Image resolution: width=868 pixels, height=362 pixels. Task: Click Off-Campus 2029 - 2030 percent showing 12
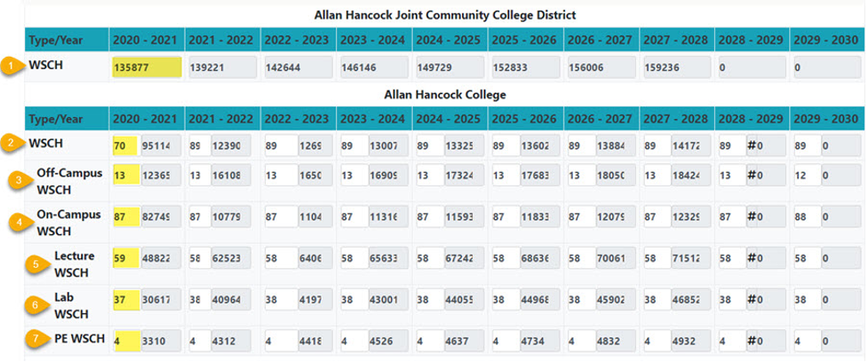808,175
